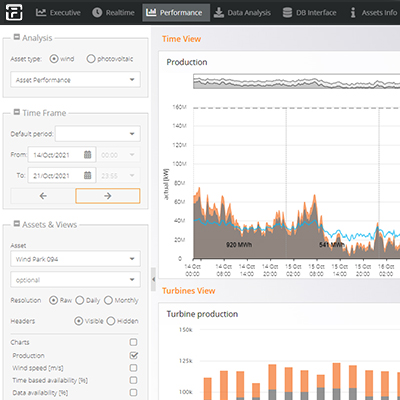Click the app logo icon
400x400 pixels.
click(x=14, y=12)
